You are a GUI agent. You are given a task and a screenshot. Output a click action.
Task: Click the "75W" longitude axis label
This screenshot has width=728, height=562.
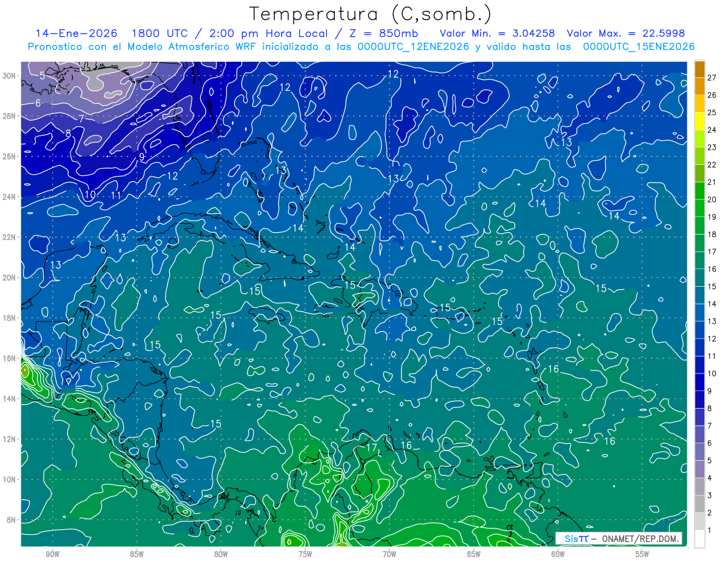tap(305, 554)
